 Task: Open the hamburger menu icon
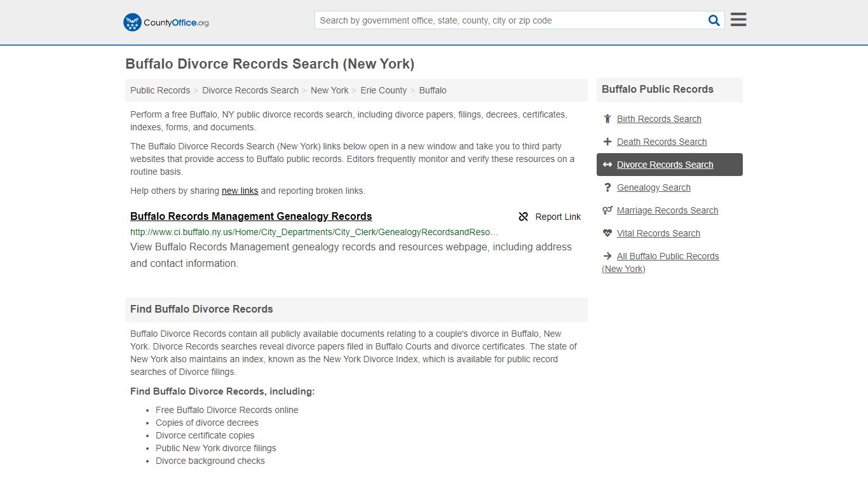pyautogui.click(x=738, y=20)
